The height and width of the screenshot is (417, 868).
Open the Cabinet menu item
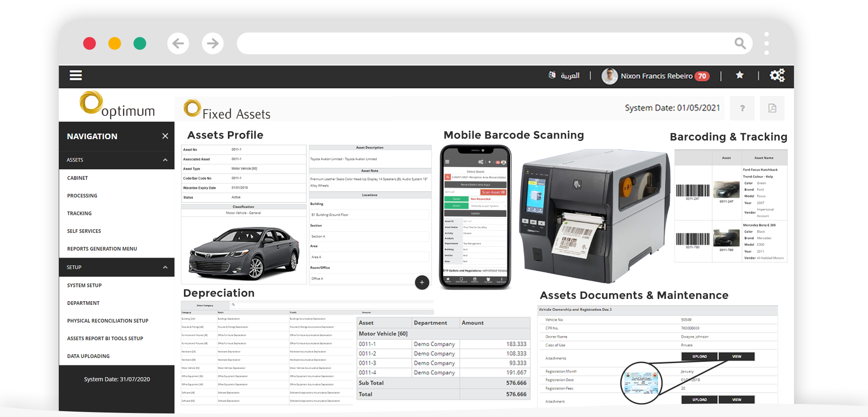click(78, 178)
